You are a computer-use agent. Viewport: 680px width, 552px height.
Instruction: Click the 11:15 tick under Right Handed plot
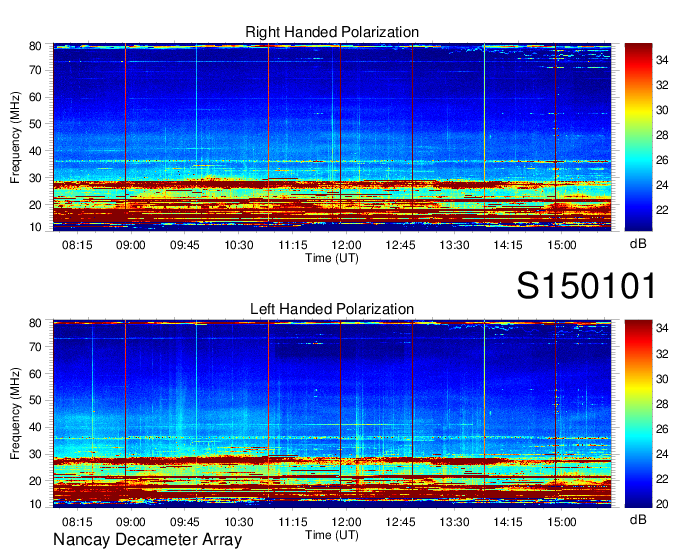(293, 245)
